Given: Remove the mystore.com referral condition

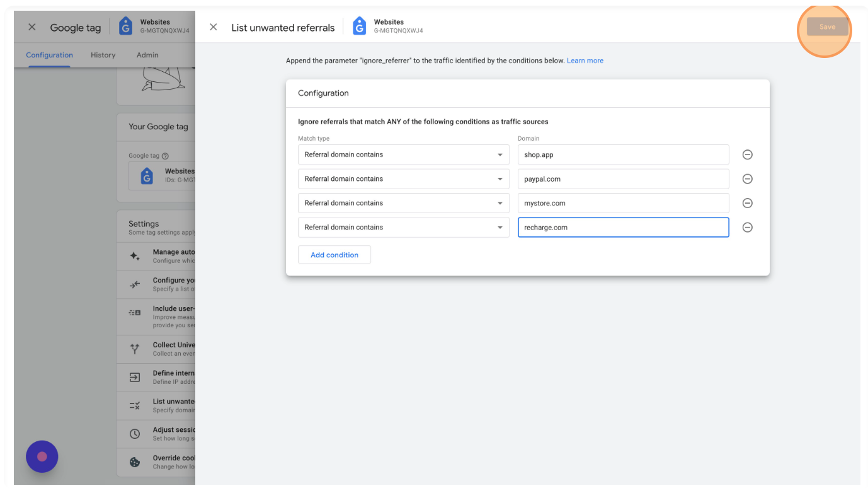Looking at the screenshot, I should tap(748, 203).
